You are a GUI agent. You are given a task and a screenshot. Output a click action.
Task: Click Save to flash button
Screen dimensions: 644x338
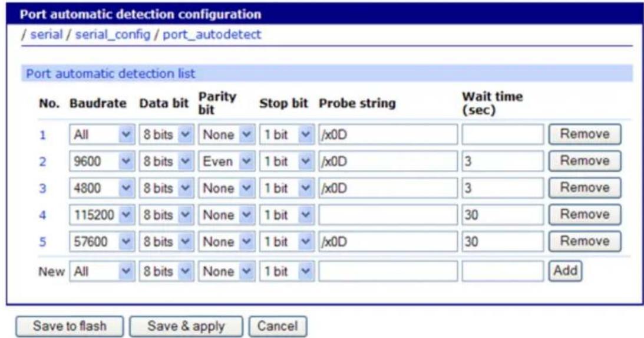pos(70,326)
